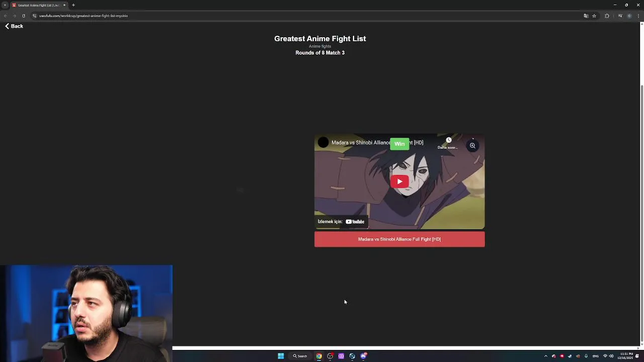Open the Discord taskbar icon
Screen dimensions: 644x362
coord(363,356)
